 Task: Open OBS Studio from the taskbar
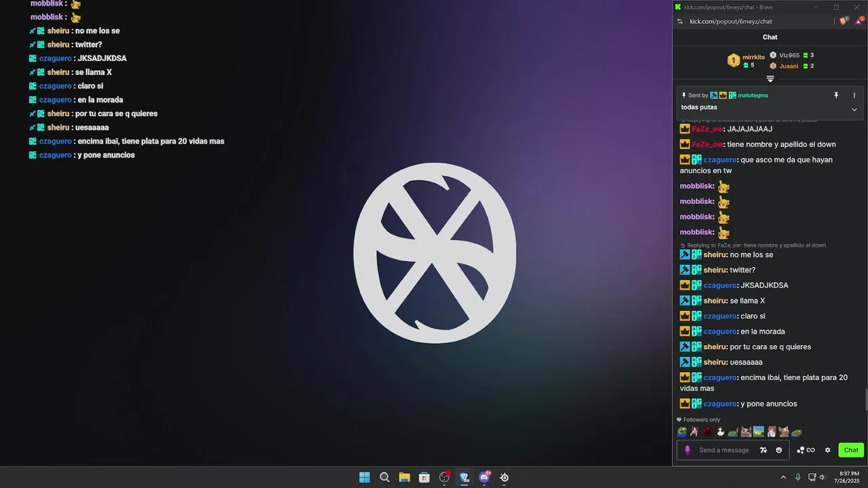444,477
